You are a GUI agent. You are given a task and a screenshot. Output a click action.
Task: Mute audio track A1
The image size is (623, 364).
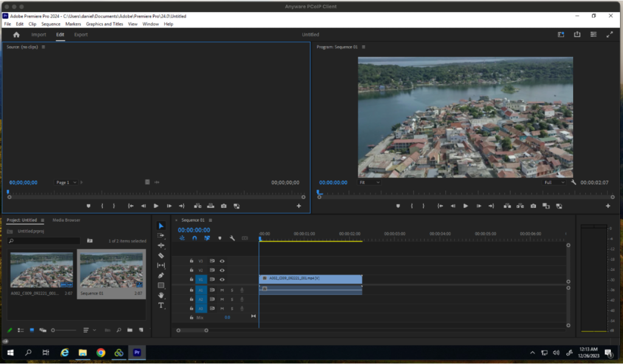pos(222,290)
